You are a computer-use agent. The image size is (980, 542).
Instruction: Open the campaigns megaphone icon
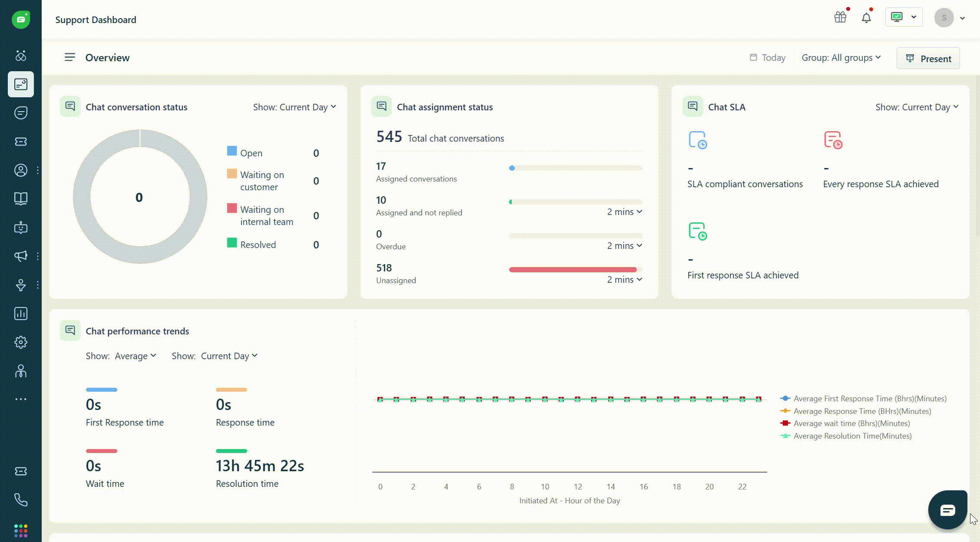(20, 256)
